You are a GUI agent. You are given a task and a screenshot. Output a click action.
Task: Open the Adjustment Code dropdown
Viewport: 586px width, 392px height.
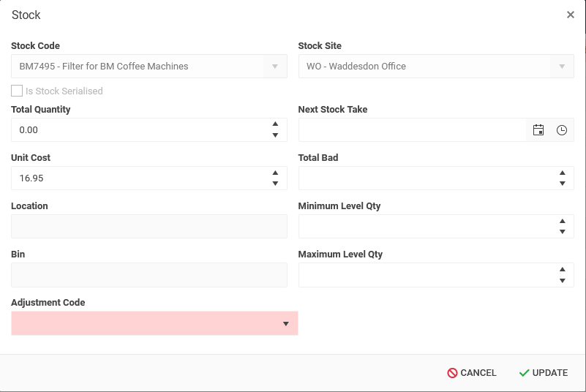(x=286, y=323)
